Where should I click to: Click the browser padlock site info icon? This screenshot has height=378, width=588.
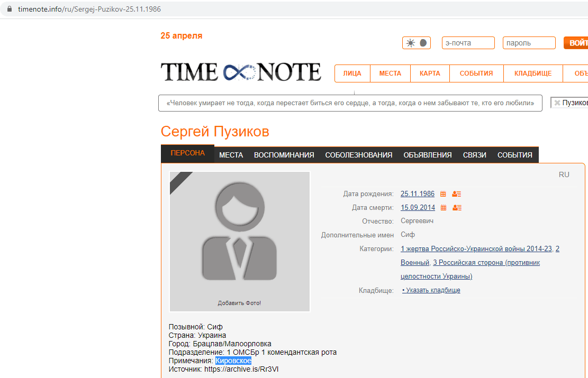[x=8, y=10]
